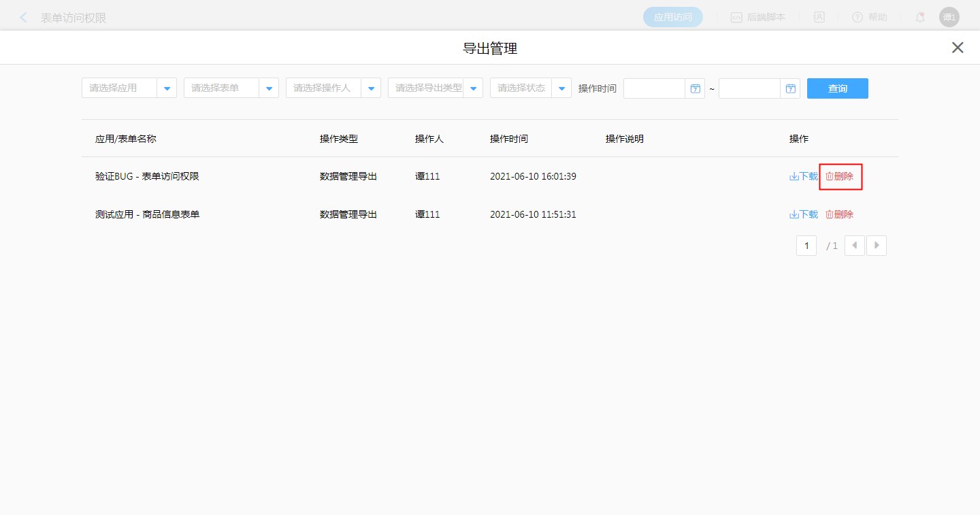Go to the next page arrow
The width and height of the screenshot is (980, 515).
pos(877,246)
